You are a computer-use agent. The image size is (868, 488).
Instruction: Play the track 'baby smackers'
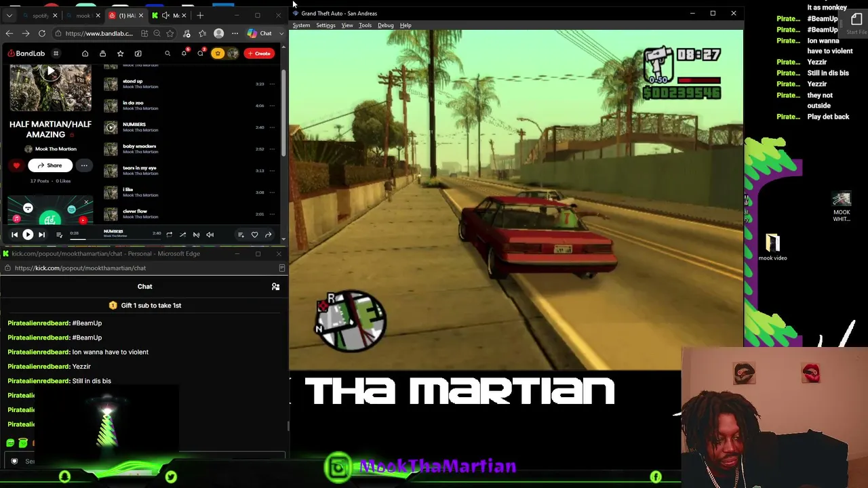[x=111, y=149]
